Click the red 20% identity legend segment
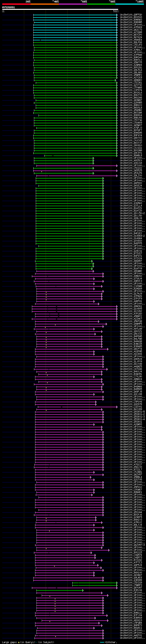The width and height of the screenshot is (146, 644). click(x=16, y=4)
